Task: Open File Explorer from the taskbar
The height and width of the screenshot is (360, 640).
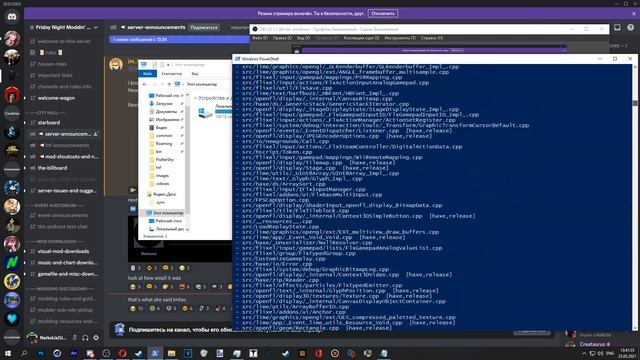Action: [171, 353]
